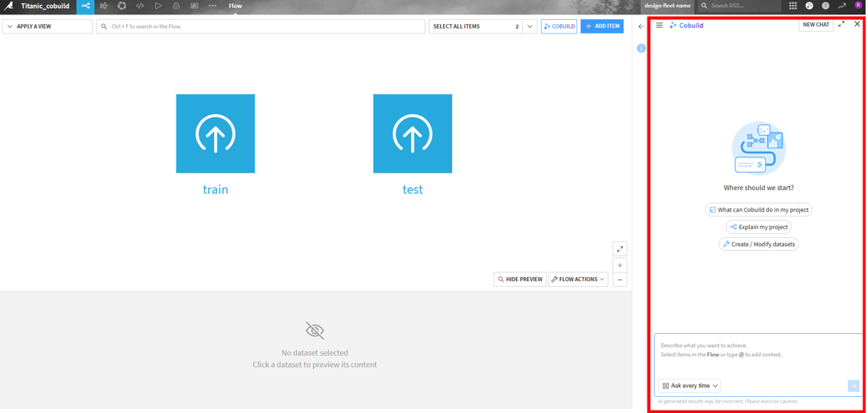Image resolution: width=868 pixels, height=413 pixels.
Task: Click the Cobuild panel title
Action: [x=692, y=25]
